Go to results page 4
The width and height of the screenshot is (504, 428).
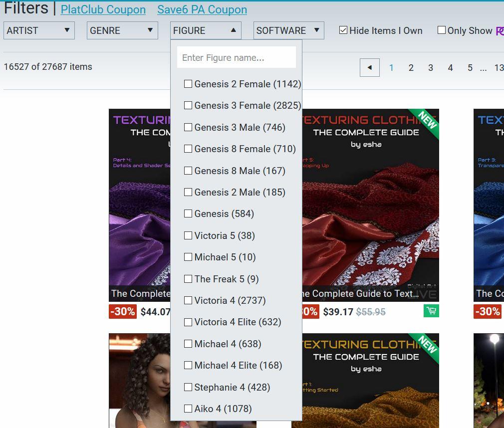point(450,68)
